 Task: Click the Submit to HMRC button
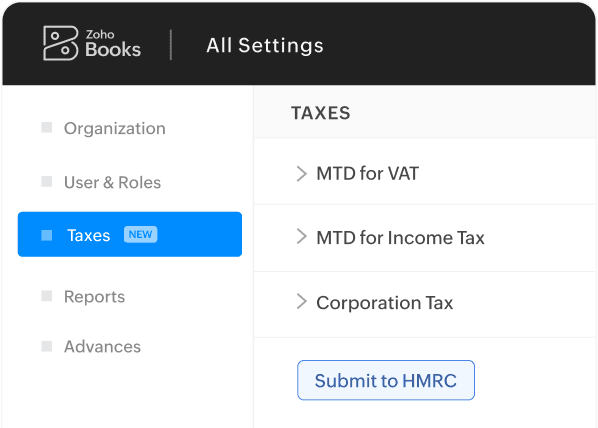pos(386,380)
